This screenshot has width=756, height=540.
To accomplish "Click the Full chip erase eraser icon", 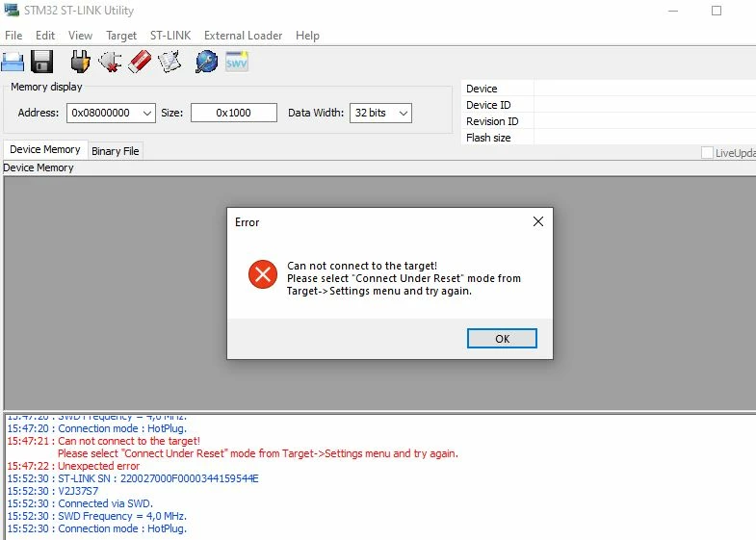I will click(140, 62).
